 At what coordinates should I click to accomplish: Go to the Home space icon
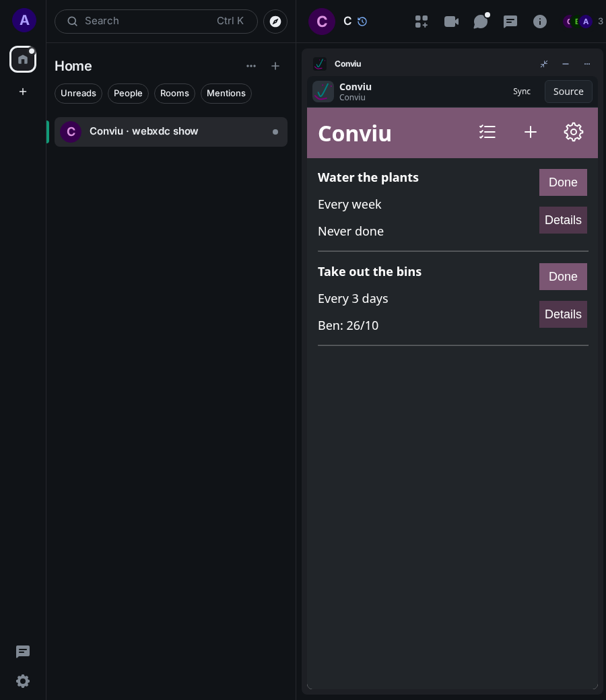pos(23,59)
